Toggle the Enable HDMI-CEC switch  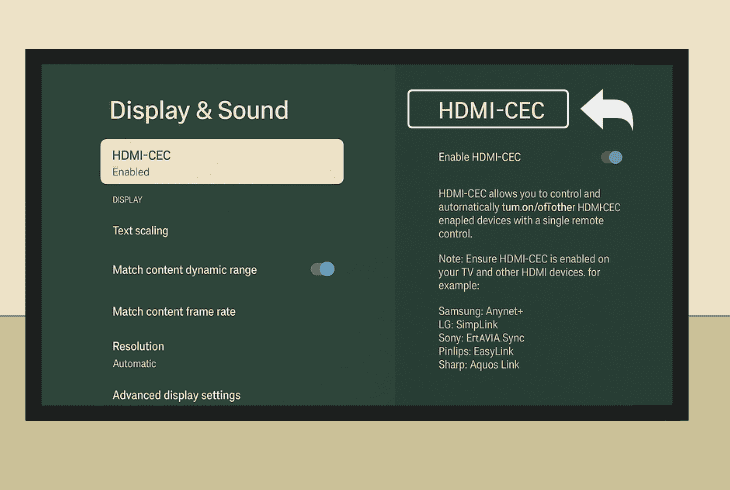click(x=612, y=157)
